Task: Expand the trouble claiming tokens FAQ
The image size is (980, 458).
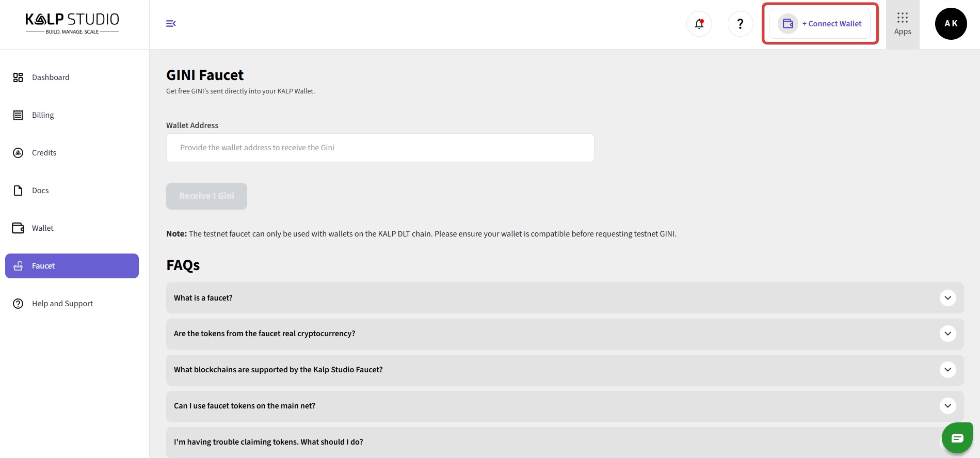Action: tap(268, 442)
